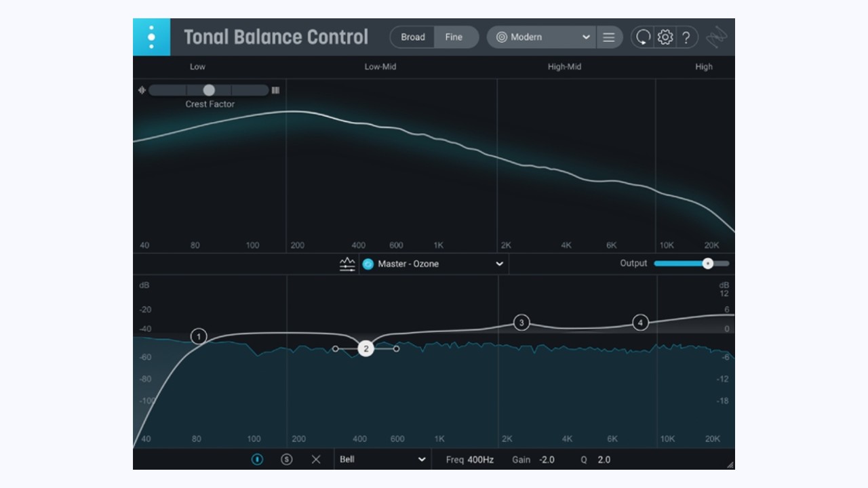The width and height of the screenshot is (868, 488).
Task: Click the Low band label
Action: tap(197, 66)
